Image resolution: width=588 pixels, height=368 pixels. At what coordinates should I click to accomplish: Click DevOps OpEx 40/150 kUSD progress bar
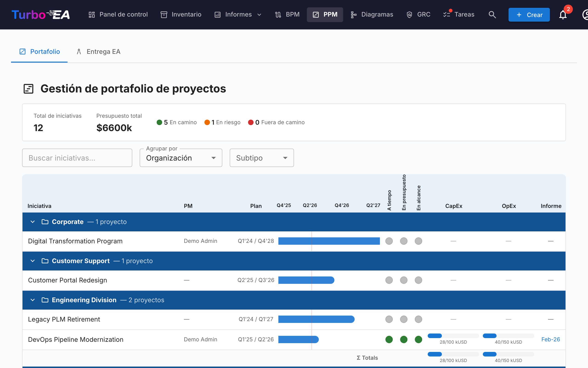click(x=508, y=336)
